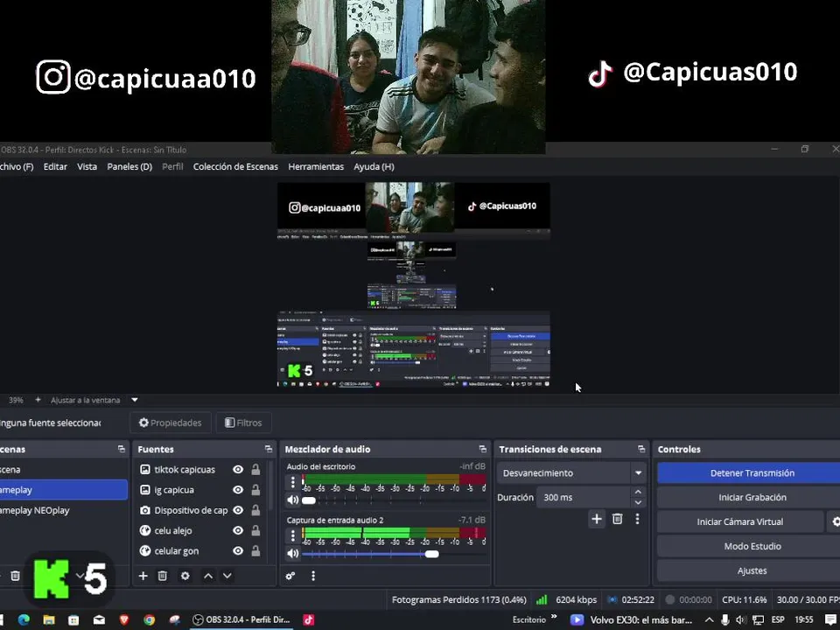Increase transition duration with up stepper

638,492
